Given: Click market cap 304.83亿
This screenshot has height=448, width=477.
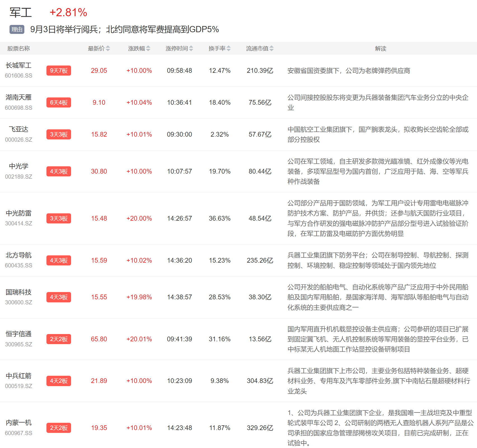Looking at the screenshot, I should pyautogui.click(x=260, y=381).
